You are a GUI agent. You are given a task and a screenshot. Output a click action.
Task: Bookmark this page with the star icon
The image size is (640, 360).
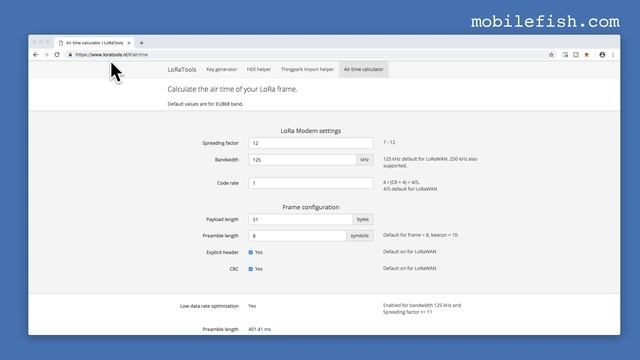coord(551,55)
